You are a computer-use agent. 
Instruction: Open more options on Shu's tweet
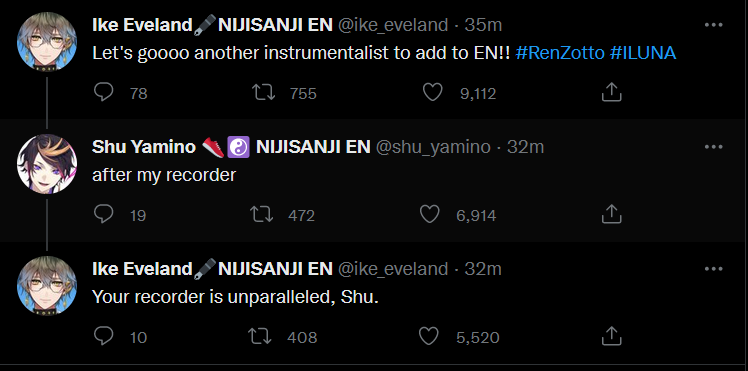pyautogui.click(x=713, y=147)
